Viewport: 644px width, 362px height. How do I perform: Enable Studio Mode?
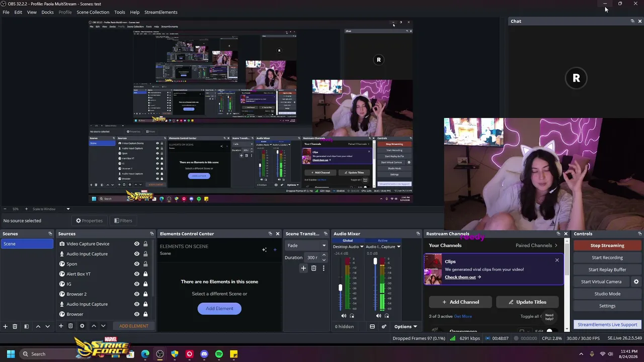[607, 294]
